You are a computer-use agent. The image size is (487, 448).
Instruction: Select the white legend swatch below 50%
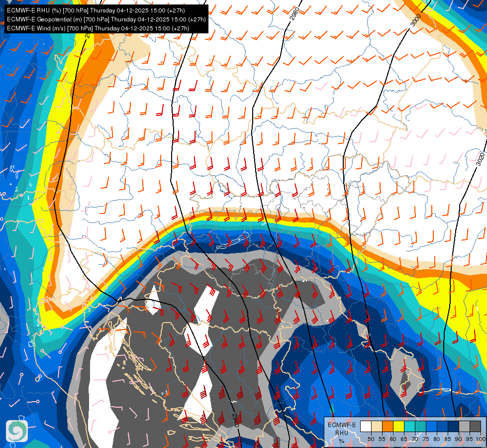[366, 426]
